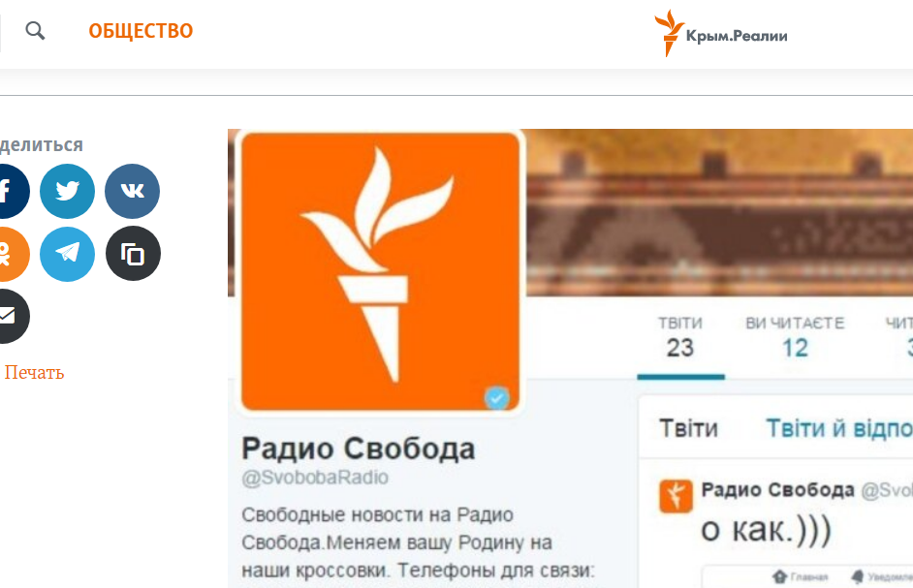913x588 pixels.
Task: Open the Twitter header banner image
Action: 720,212
